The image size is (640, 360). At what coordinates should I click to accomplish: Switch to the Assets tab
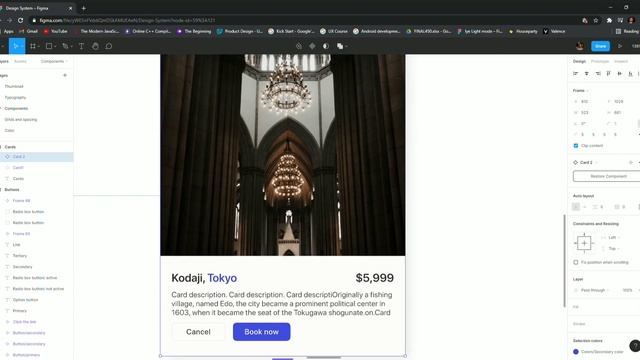(x=20, y=61)
